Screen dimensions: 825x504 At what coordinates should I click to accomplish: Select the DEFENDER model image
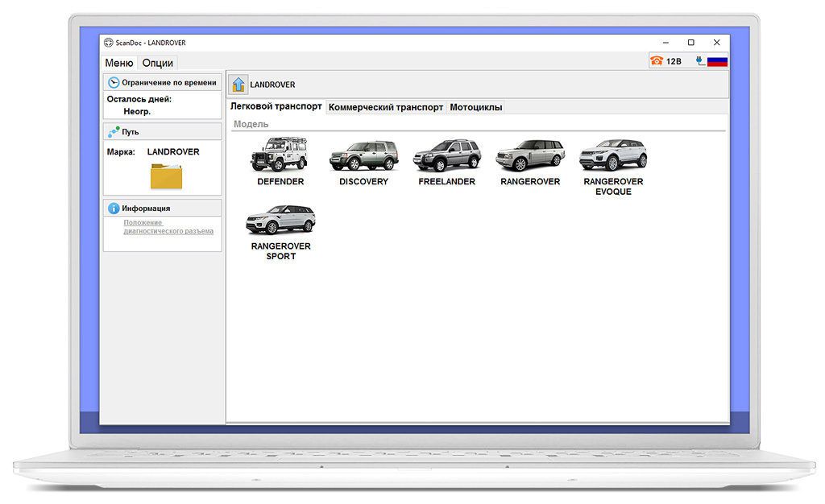point(280,155)
